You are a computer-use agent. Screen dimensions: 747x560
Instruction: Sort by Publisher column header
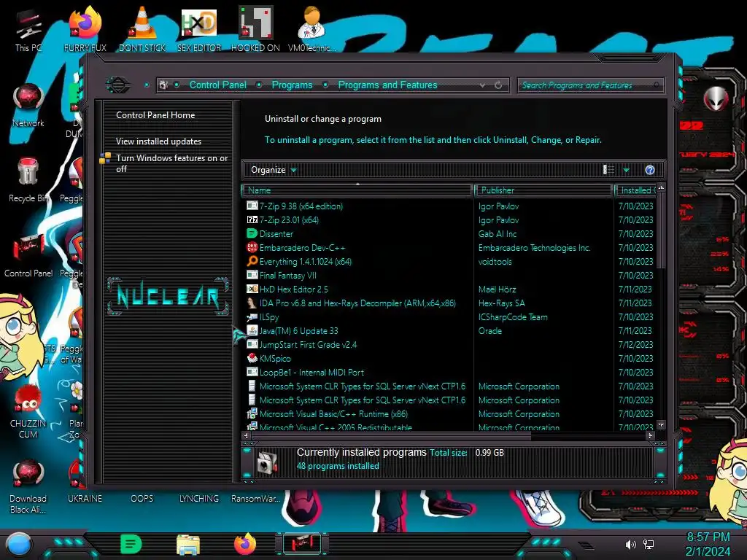point(543,190)
